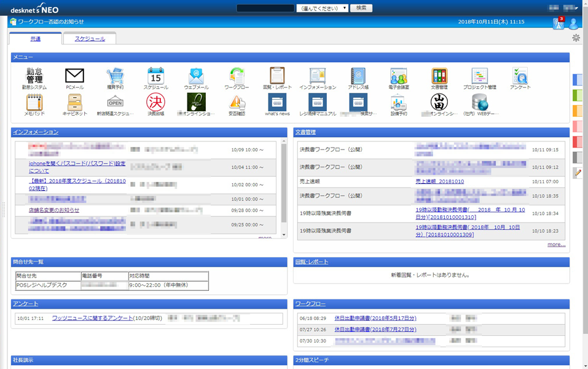Open the アドレス帳 icon
This screenshot has height=369, width=588.
(x=358, y=76)
